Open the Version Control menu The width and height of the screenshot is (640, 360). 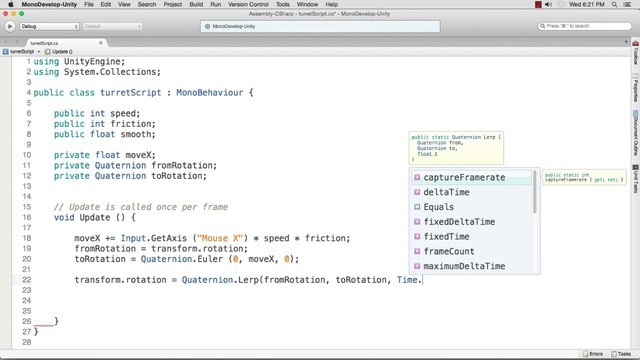[248, 4]
